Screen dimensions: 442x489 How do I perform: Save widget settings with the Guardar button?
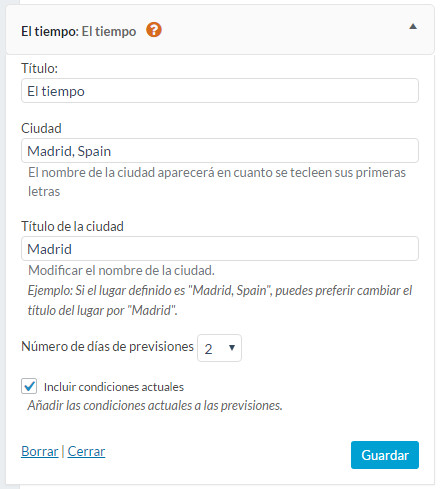(385, 455)
